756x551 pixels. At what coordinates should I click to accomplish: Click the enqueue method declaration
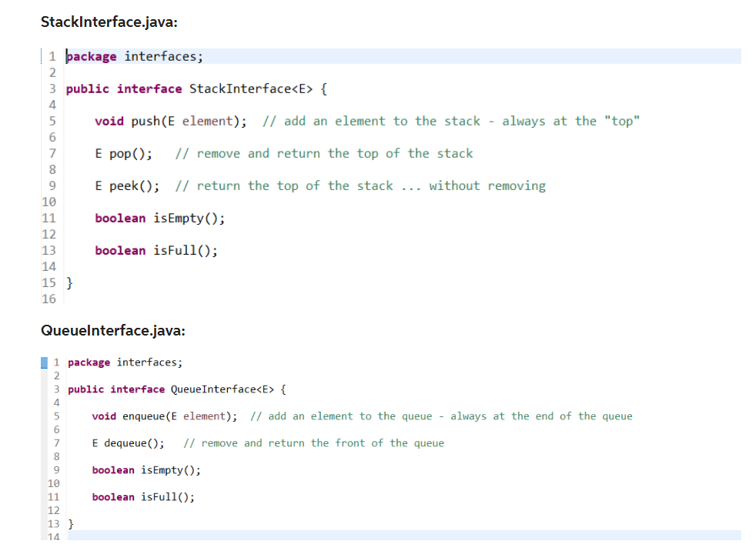coord(162,416)
